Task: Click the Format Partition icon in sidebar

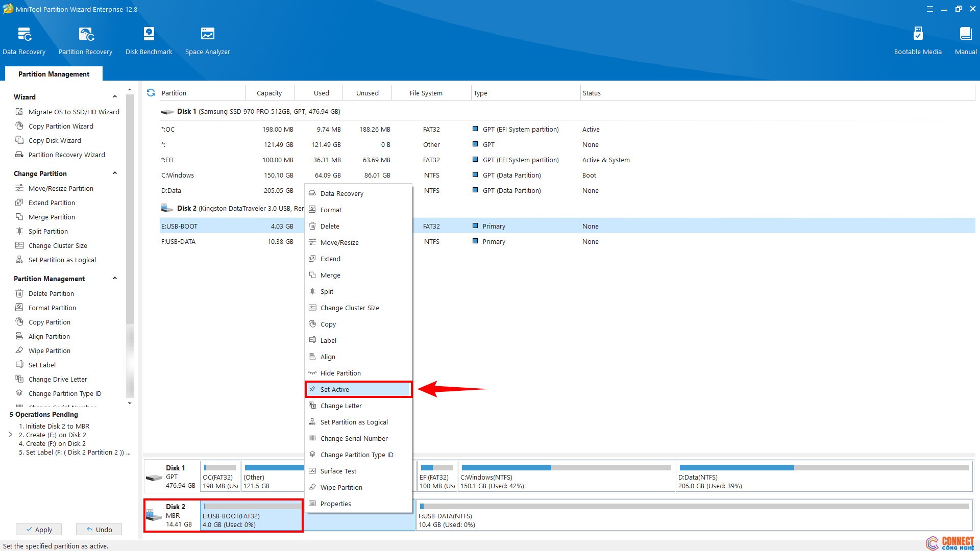Action: coord(19,308)
